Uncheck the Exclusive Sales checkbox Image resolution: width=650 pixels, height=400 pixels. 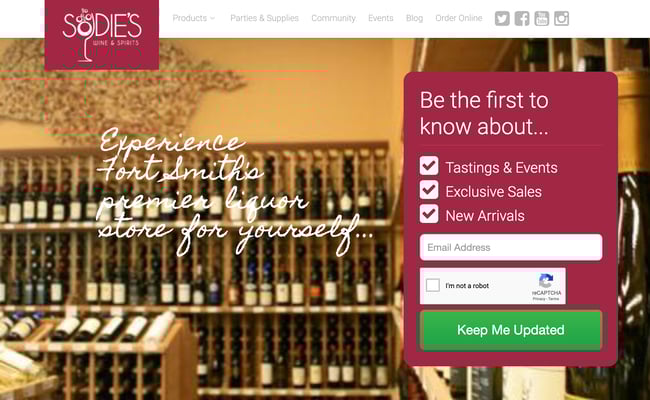429,190
